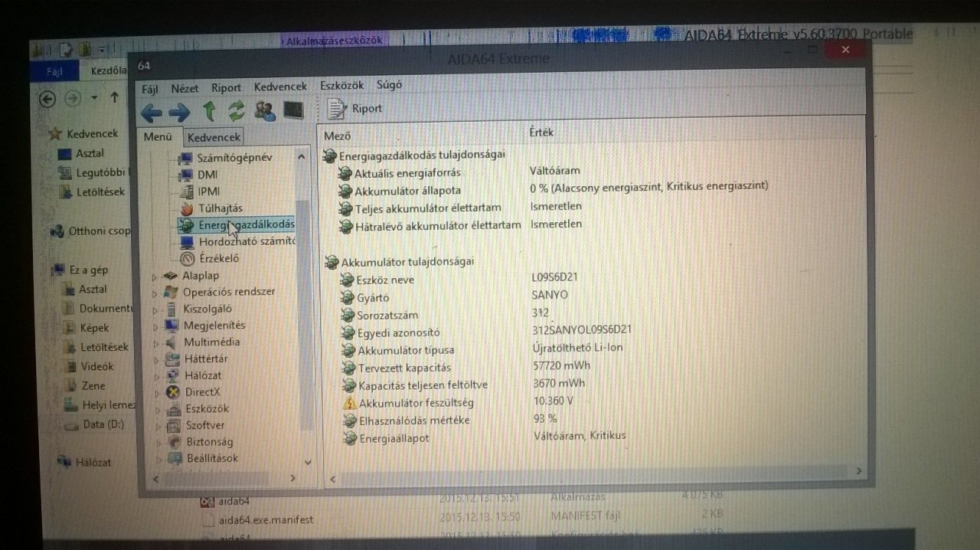Open the Fájl menu in AIDA64
This screenshot has height=550, width=980.
(x=150, y=89)
